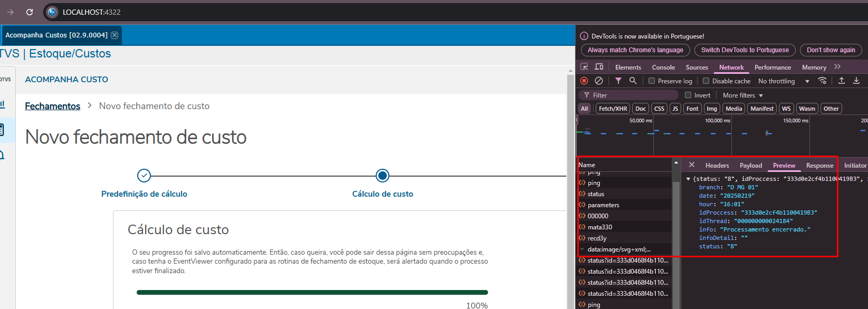Toggle Other request filter

[x=831, y=109]
